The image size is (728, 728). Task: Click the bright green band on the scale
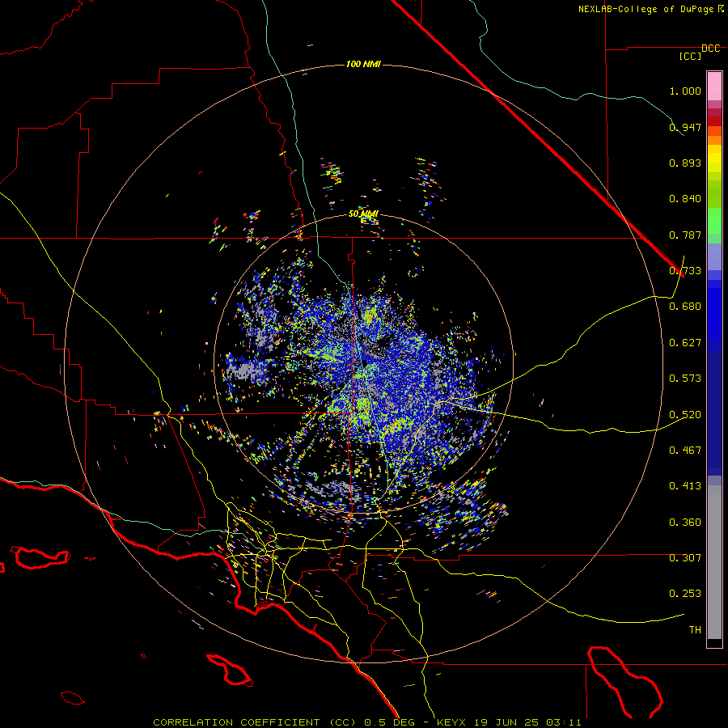tap(714, 221)
